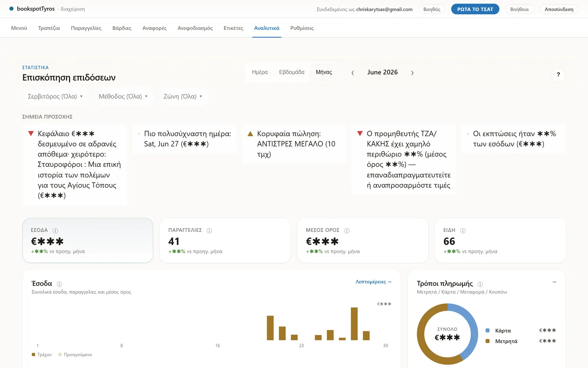Select the Μήνας period option
The image size is (588, 368).
324,72
